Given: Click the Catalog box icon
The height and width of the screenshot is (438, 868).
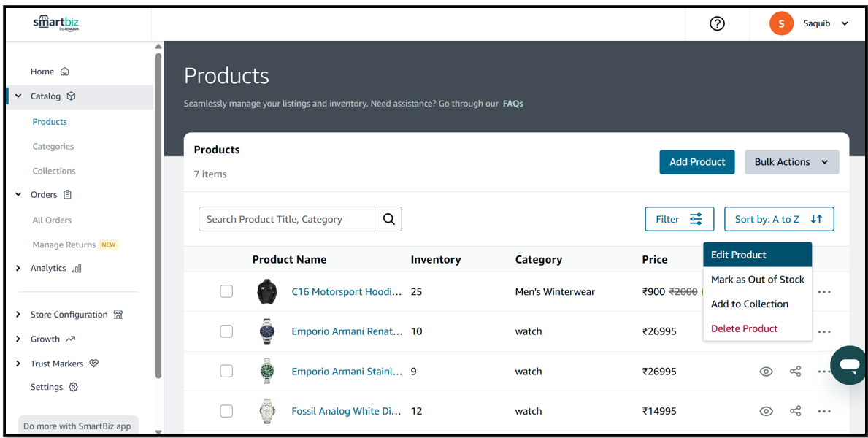Looking at the screenshot, I should pos(71,96).
